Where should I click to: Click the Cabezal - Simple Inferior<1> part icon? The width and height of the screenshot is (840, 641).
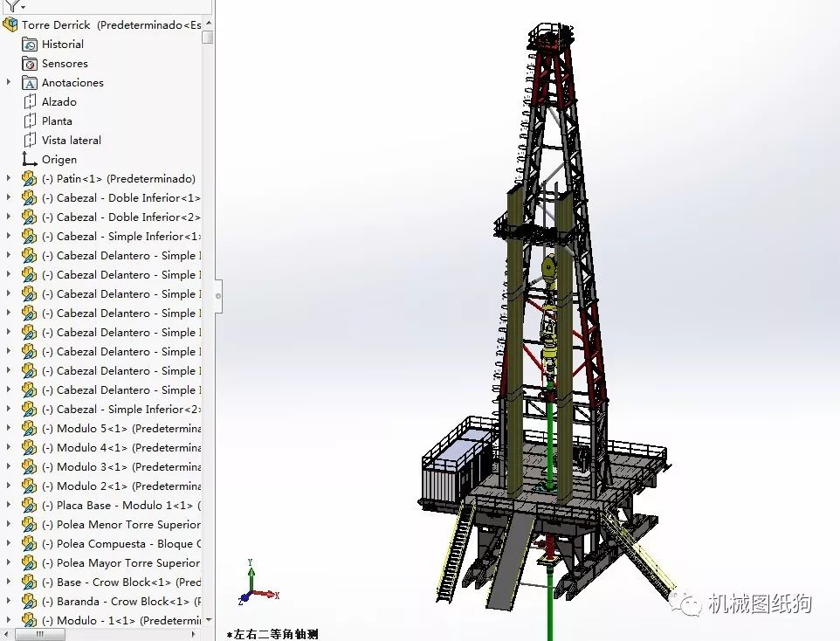(29, 237)
